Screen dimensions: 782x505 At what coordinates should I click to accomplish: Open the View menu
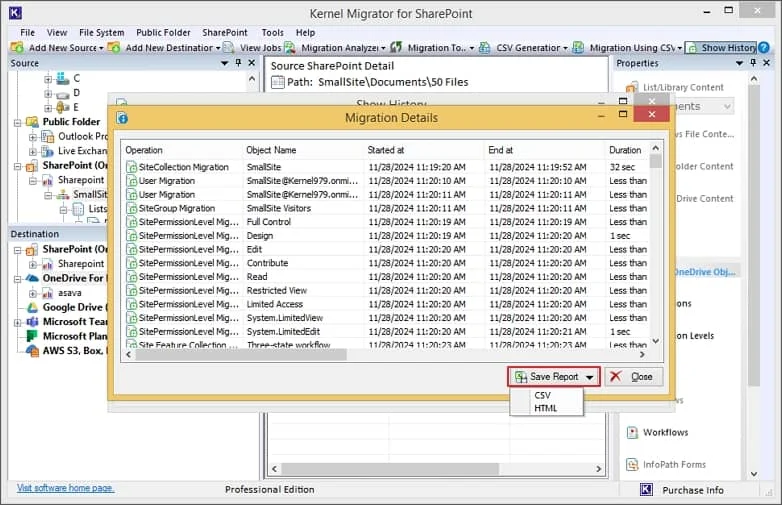[x=57, y=32]
